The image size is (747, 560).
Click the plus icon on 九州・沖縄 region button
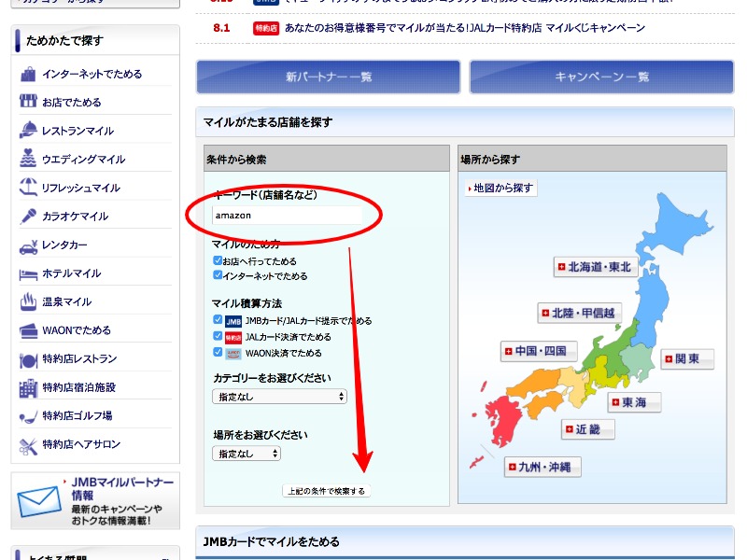(x=512, y=467)
